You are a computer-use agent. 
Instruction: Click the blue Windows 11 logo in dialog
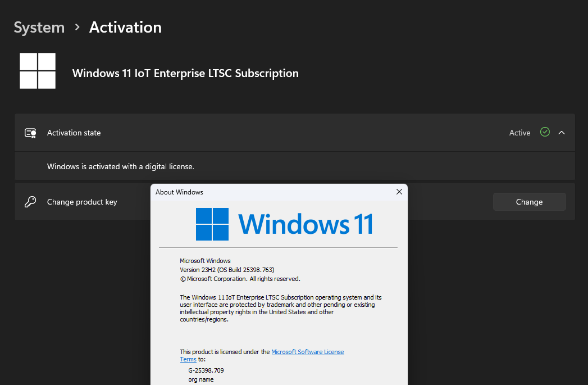284,224
